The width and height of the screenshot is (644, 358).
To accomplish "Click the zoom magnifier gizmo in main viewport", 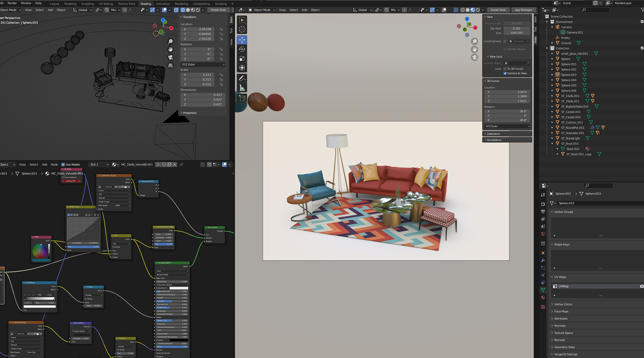I will pos(474,41).
